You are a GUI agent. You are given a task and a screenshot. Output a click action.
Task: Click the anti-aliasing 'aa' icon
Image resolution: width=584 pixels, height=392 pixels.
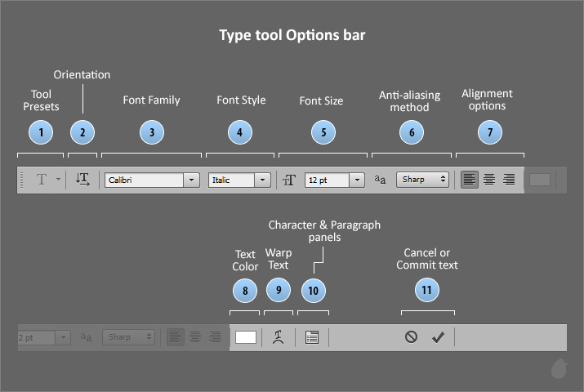pos(380,180)
